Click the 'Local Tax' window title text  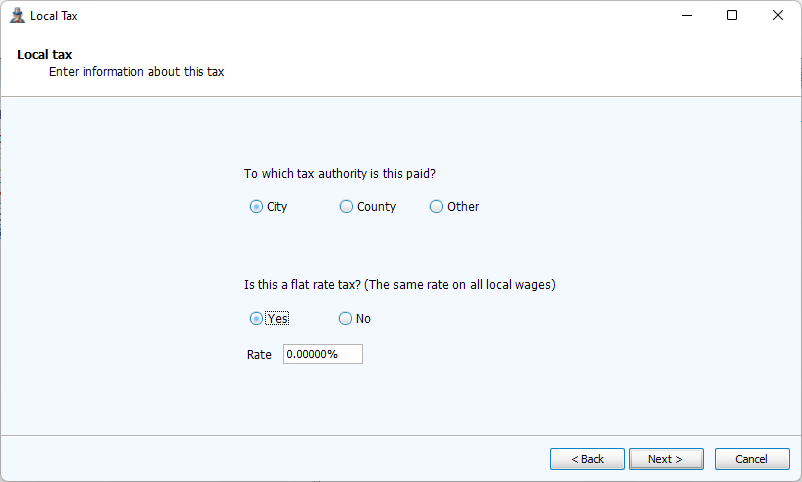[54, 16]
